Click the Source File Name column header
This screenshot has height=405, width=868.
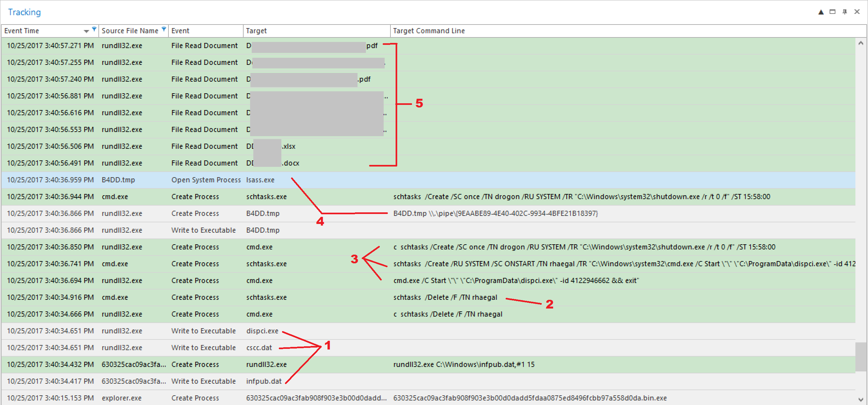point(130,31)
